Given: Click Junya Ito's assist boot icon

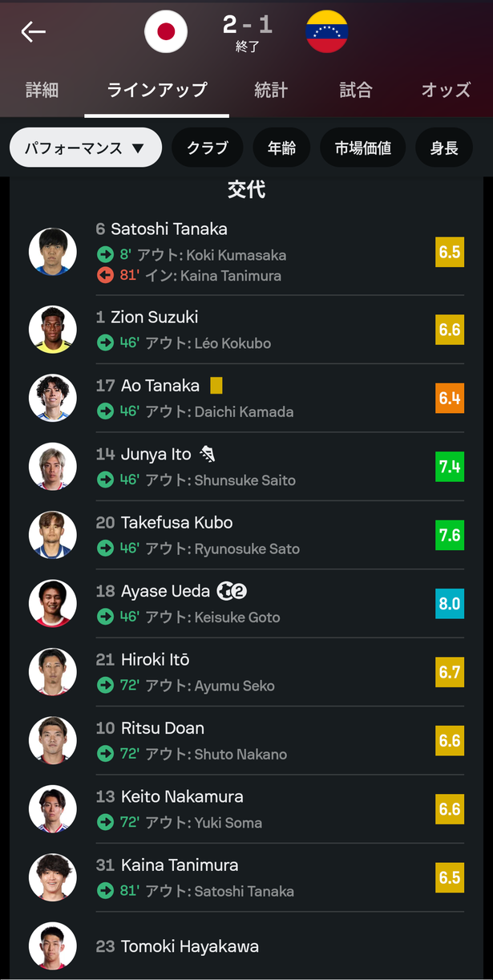Looking at the screenshot, I should (x=207, y=454).
